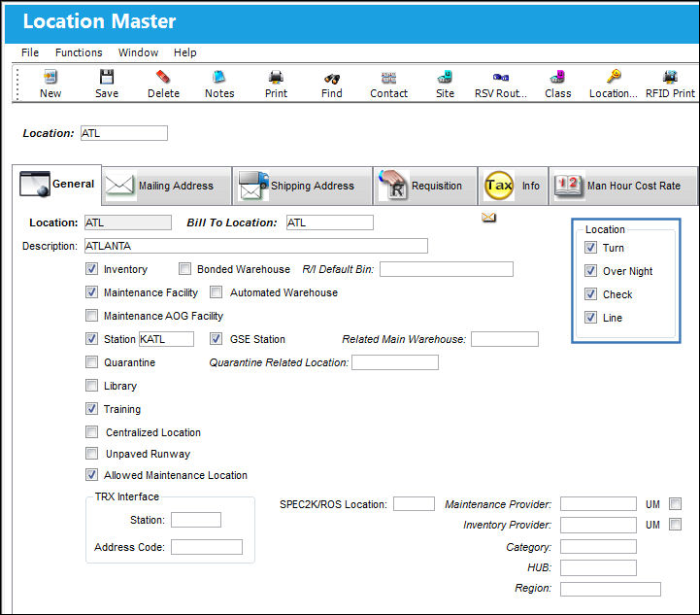
Task: Uncheck the GSE Station checkbox
Action: [217, 338]
